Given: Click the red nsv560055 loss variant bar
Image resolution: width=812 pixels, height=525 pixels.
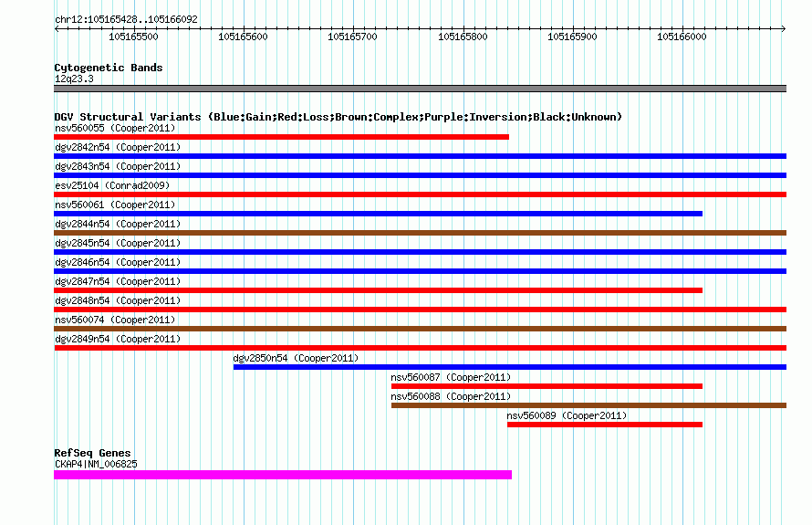Looking at the screenshot, I should [281, 137].
